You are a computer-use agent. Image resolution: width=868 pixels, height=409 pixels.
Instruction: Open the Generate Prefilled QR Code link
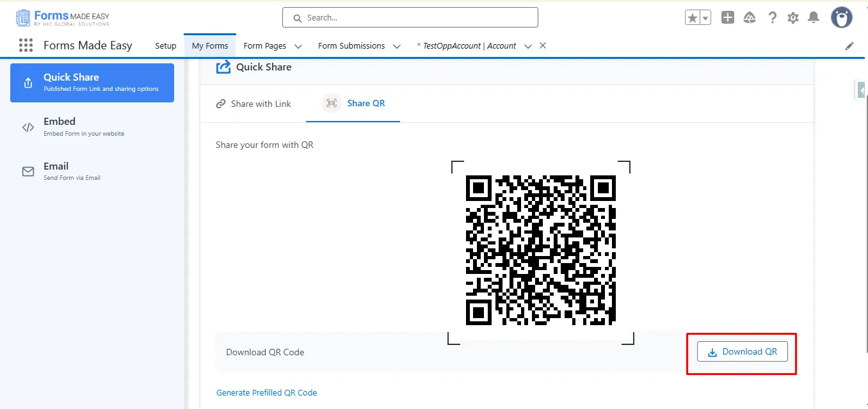tap(266, 392)
